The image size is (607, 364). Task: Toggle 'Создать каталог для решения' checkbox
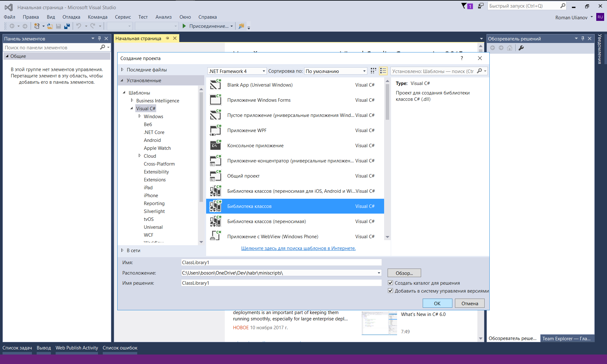point(390,283)
